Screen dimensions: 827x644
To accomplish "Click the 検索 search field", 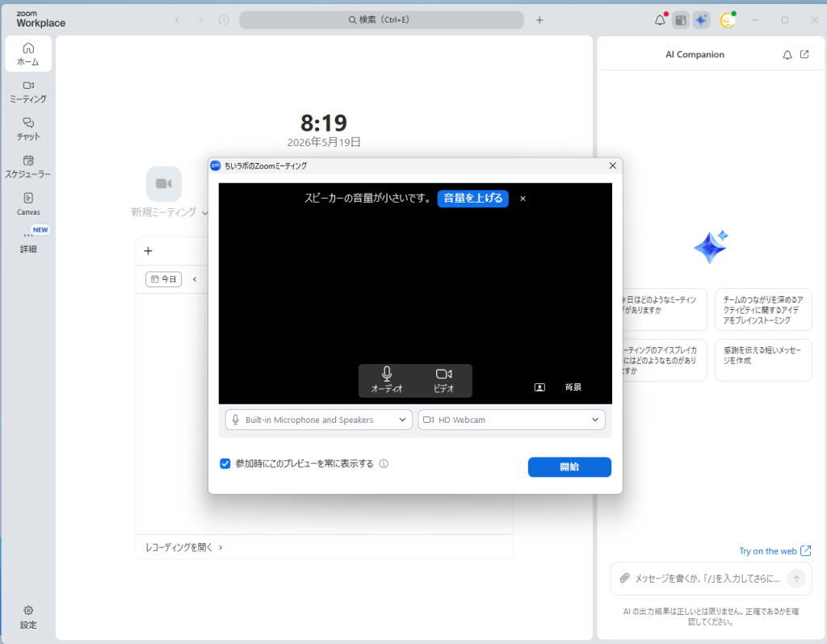I will (x=381, y=20).
